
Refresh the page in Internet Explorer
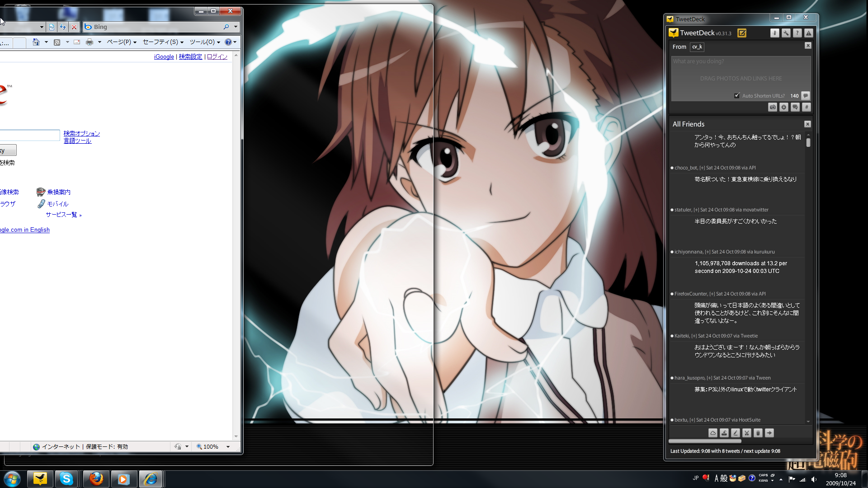click(x=63, y=27)
